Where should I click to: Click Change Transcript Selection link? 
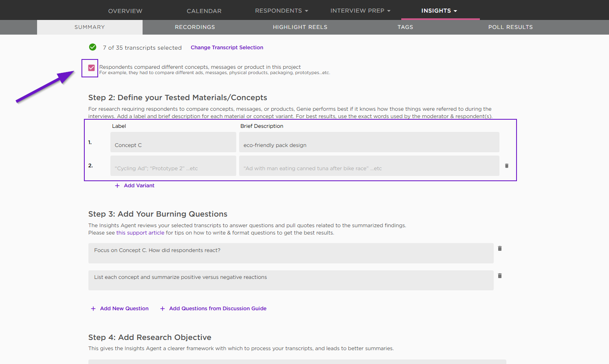click(x=227, y=48)
